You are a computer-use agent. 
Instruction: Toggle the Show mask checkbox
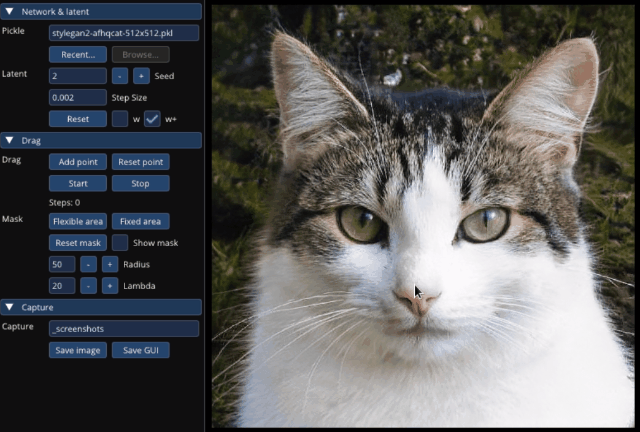120,243
